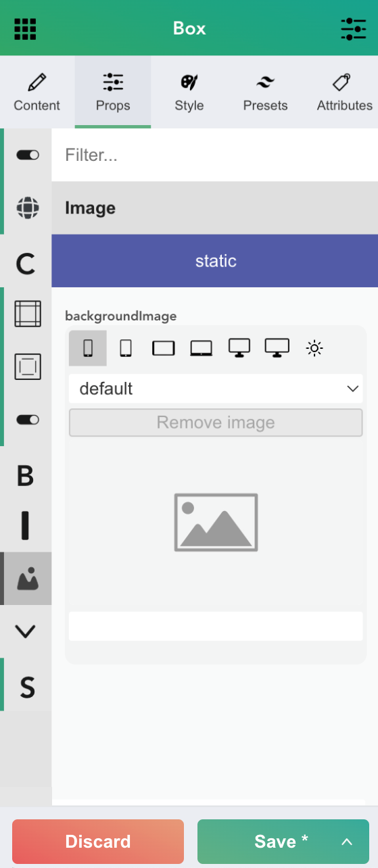Viewport: 378px width, 868px height.
Task: Expand the sidebar down chevron
Action: click(x=25, y=631)
